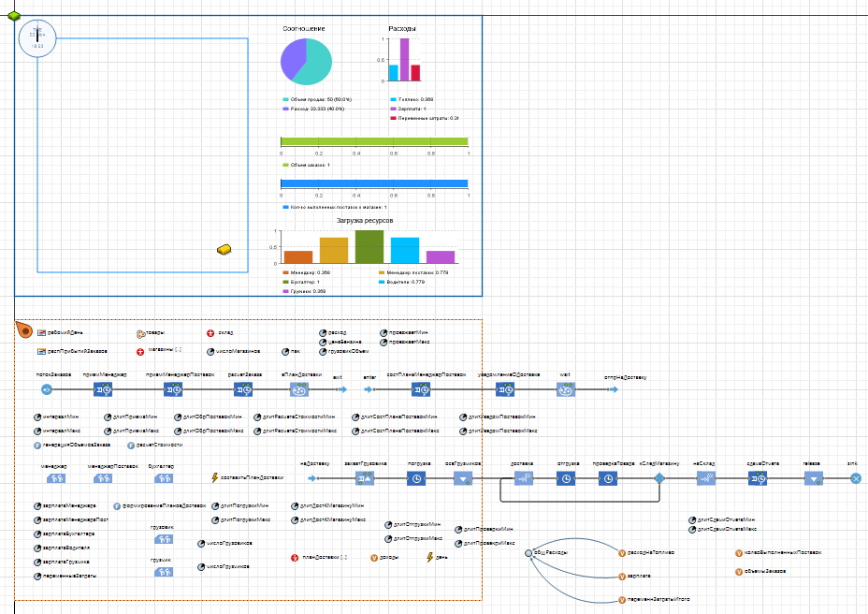Select the магазины agent population
Screen dimensions: 868x614
pyautogui.click(x=140, y=351)
